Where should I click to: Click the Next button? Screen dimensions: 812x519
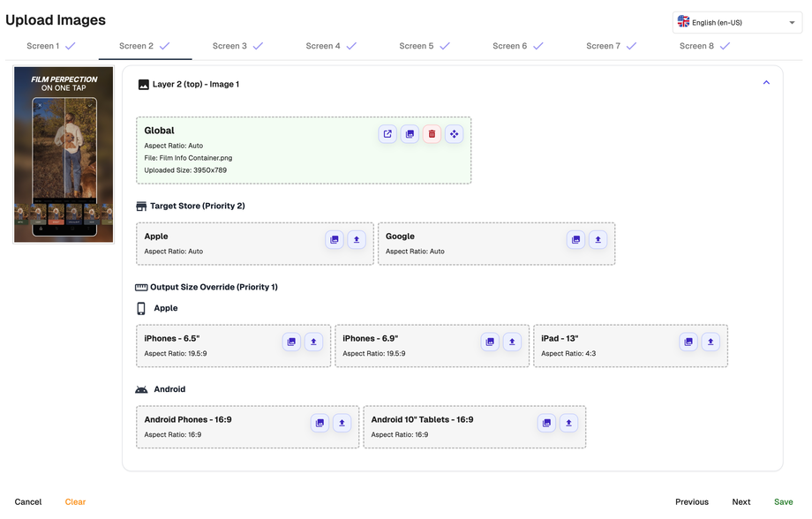[x=741, y=501]
